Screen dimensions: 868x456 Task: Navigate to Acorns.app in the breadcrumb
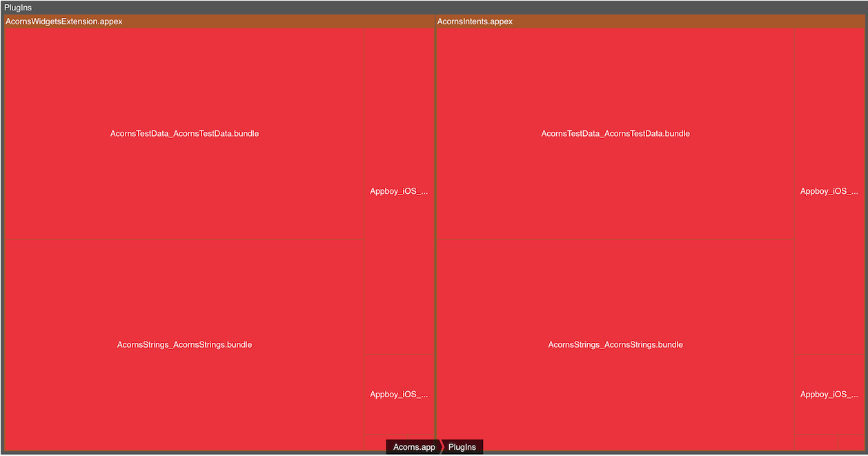(x=413, y=447)
